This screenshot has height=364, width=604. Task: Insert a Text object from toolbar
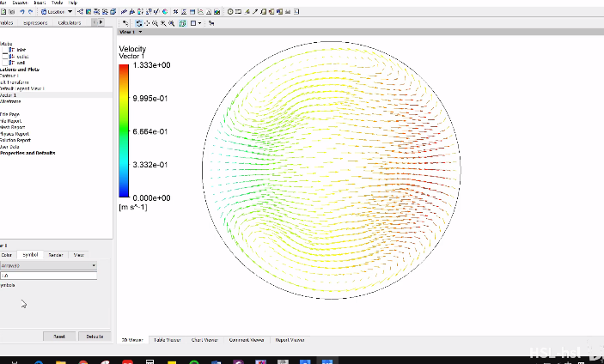coord(124,11)
